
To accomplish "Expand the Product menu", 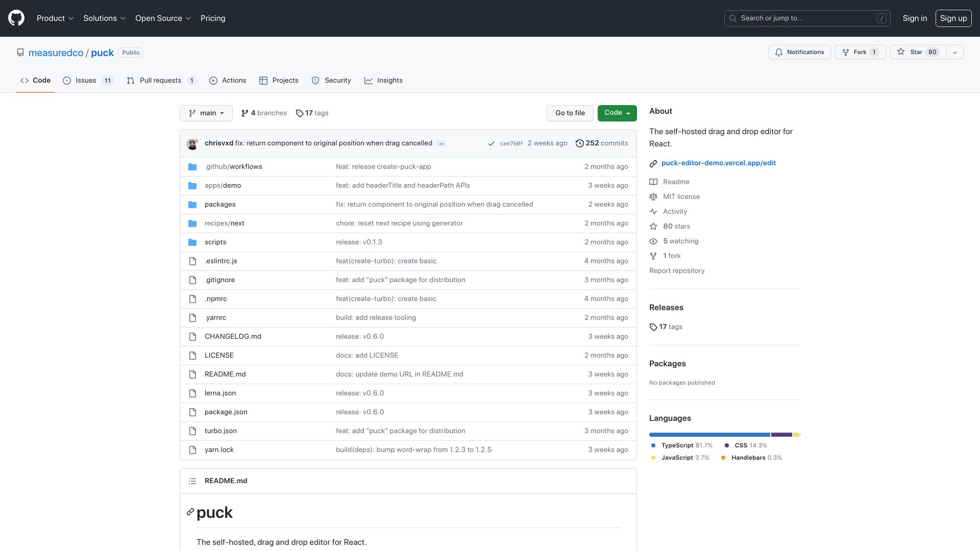I will tap(55, 18).
